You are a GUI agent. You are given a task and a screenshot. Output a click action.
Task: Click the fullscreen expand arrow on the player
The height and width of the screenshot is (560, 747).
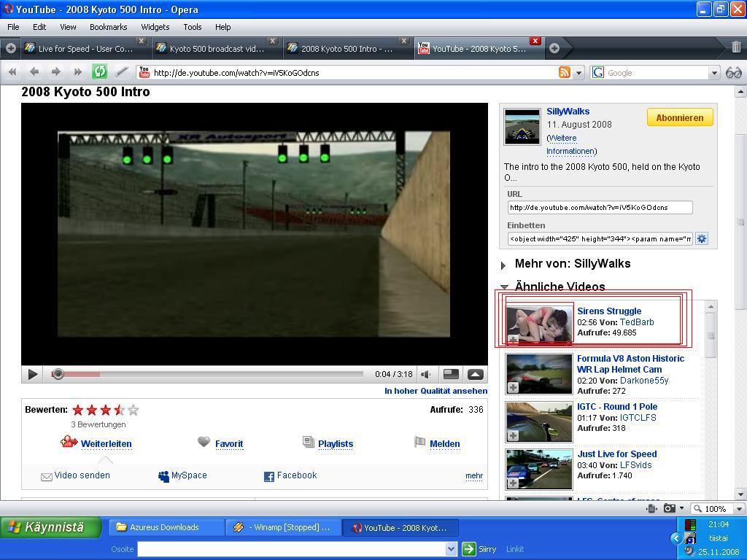[x=476, y=374]
